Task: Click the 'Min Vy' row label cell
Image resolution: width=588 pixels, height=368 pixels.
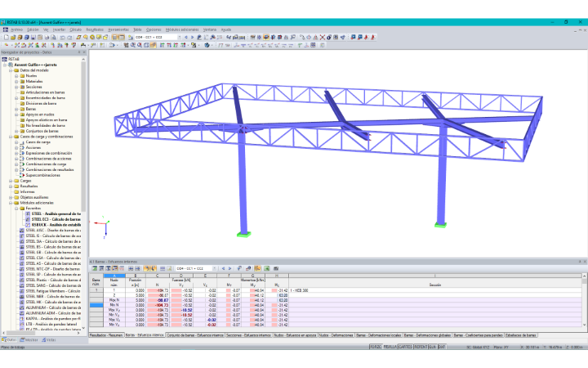Action: point(114,315)
